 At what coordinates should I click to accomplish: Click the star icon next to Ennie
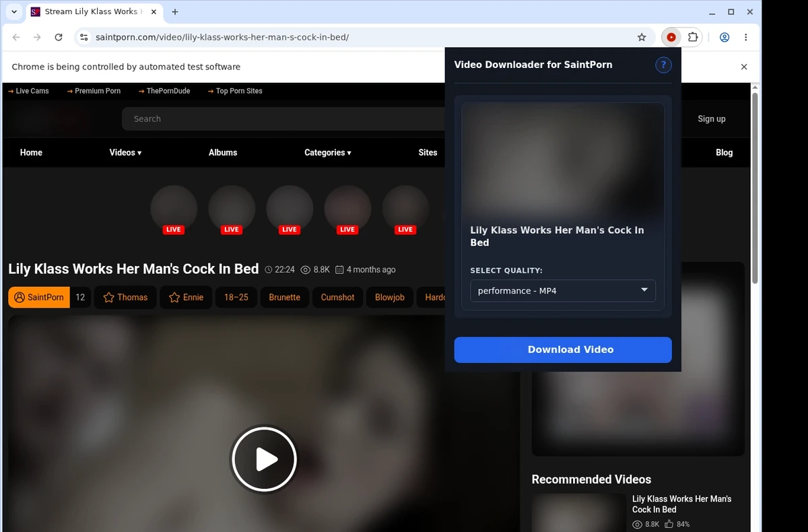pyautogui.click(x=174, y=297)
